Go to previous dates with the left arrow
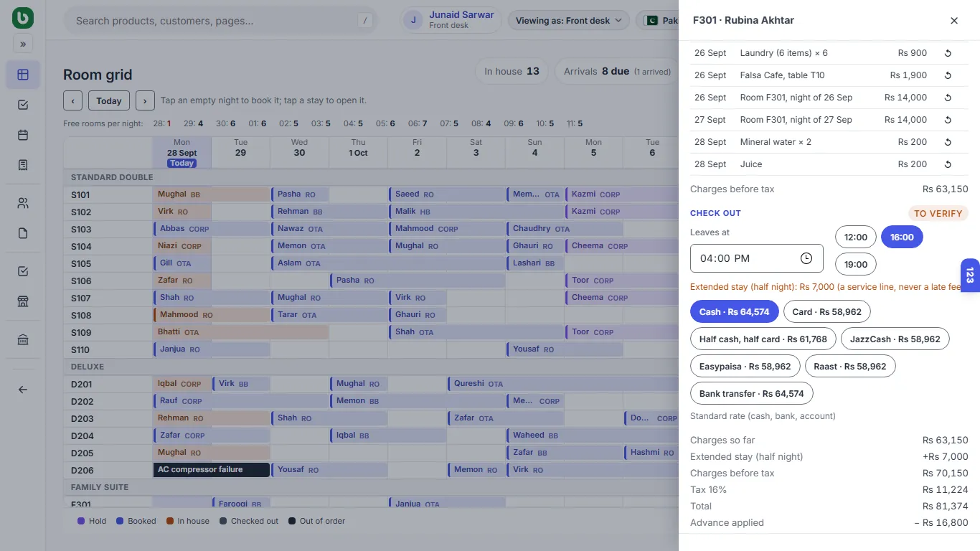Viewport: 980px width, 551px height. [x=72, y=100]
